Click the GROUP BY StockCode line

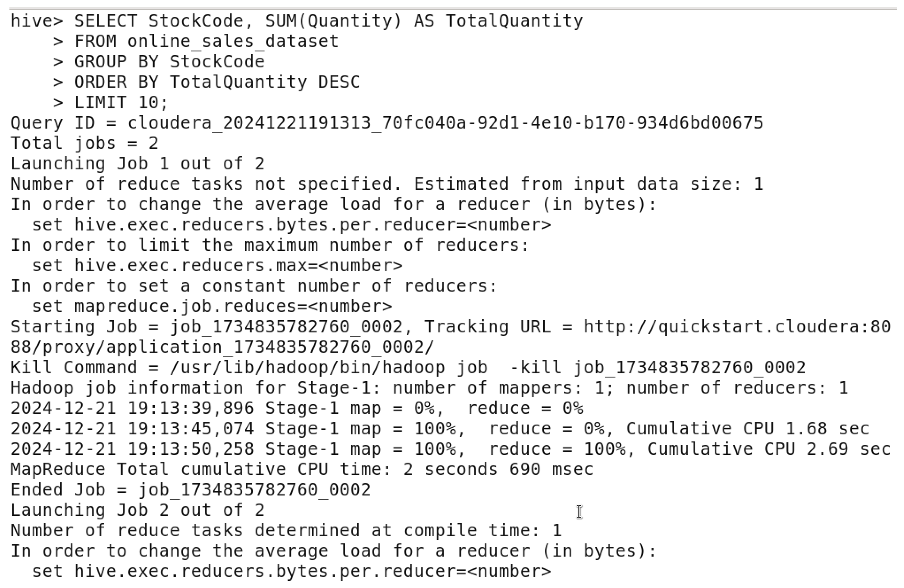click(x=169, y=62)
